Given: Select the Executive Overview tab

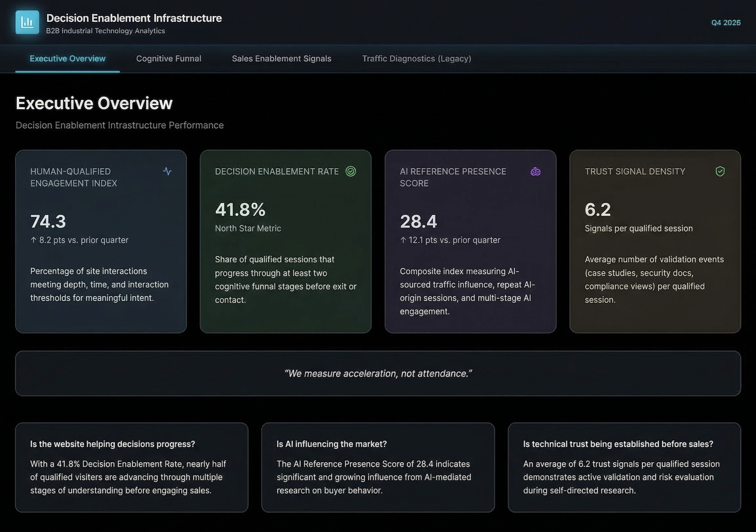Looking at the screenshot, I should [68, 59].
